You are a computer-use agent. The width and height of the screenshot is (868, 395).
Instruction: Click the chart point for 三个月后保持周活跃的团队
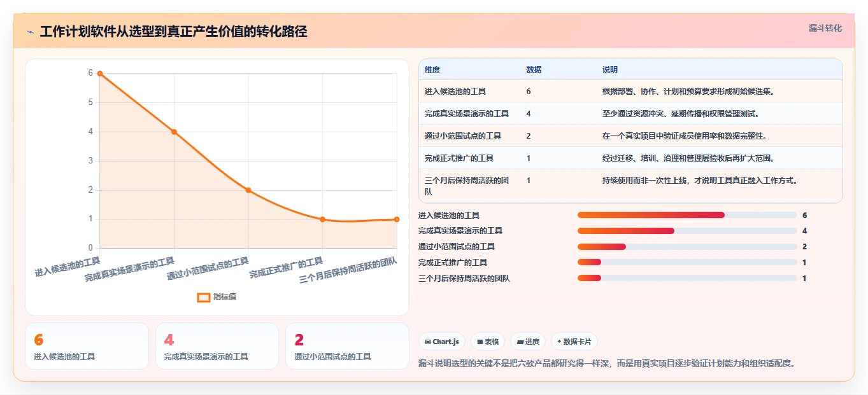[397, 219]
